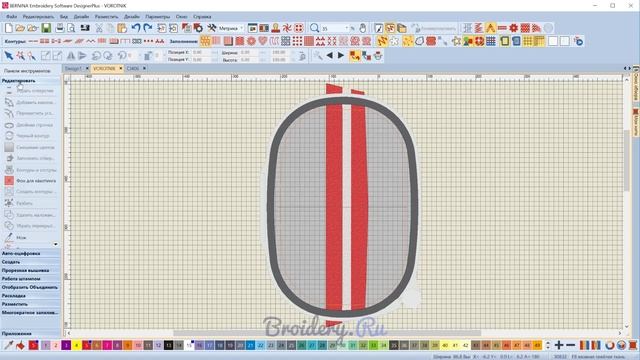Expand the Авто-оцифровка toolbox section
The width and height of the screenshot is (640, 360).
coord(30,253)
